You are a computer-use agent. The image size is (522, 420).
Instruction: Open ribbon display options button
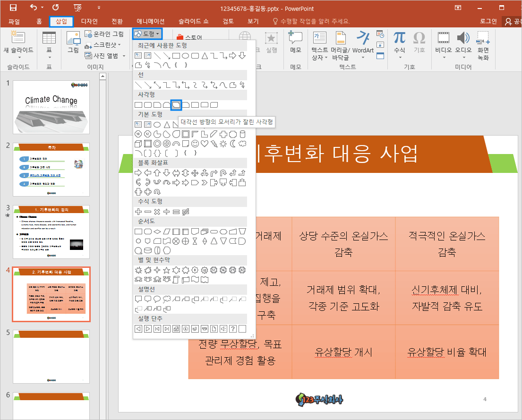click(458, 8)
